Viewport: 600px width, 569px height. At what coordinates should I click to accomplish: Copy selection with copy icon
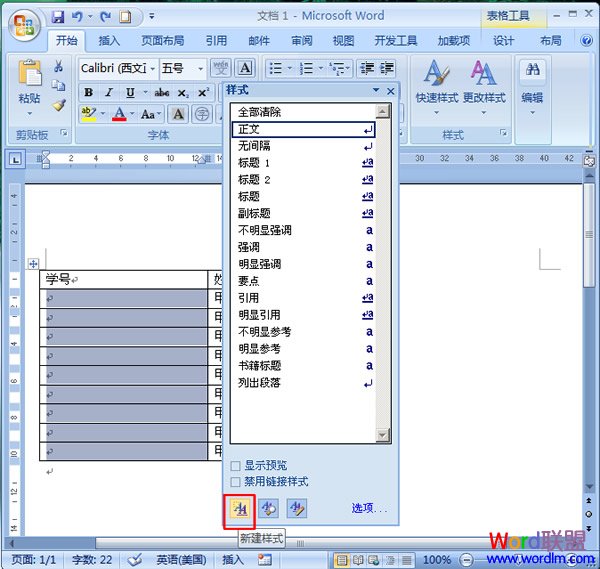[59, 86]
